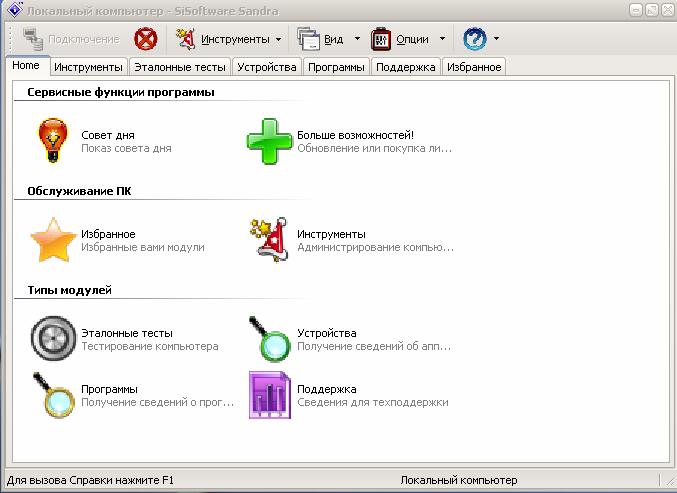The image size is (677, 493).
Task: Switch to the Инструменты tab
Action: click(89, 67)
